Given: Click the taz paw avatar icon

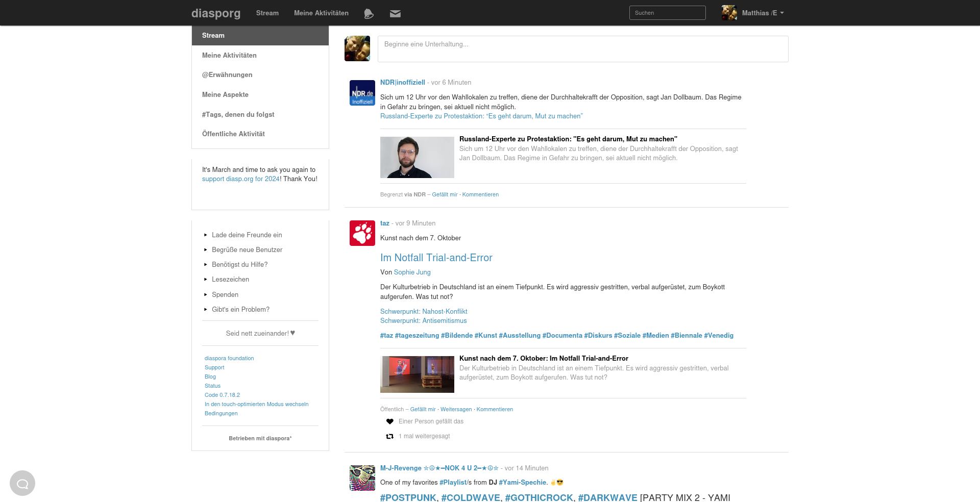Looking at the screenshot, I should coord(362,233).
